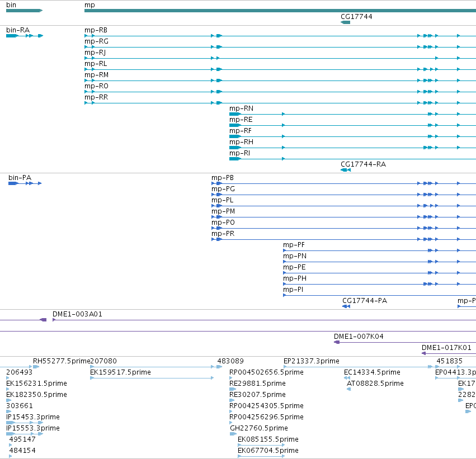Select the bin-PA protein label
This screenshot has width=476, height=459.
[20, 178]
